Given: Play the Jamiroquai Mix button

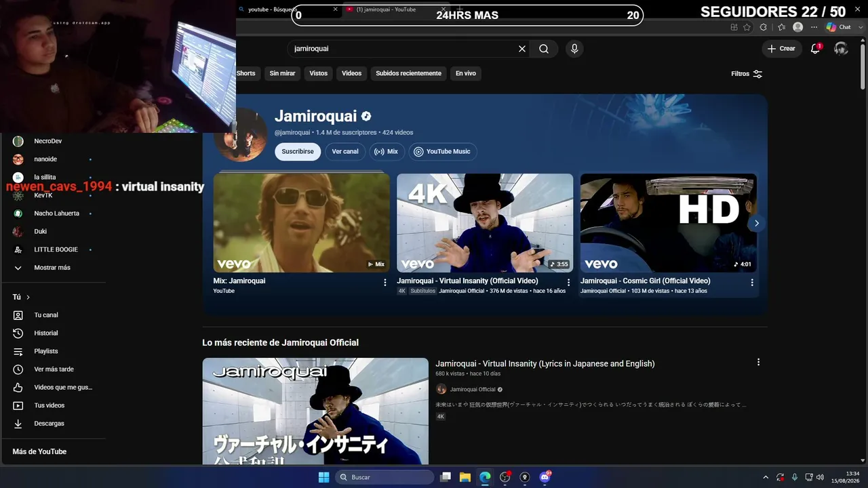Looking at the screenshot, I should click(387, 152).
